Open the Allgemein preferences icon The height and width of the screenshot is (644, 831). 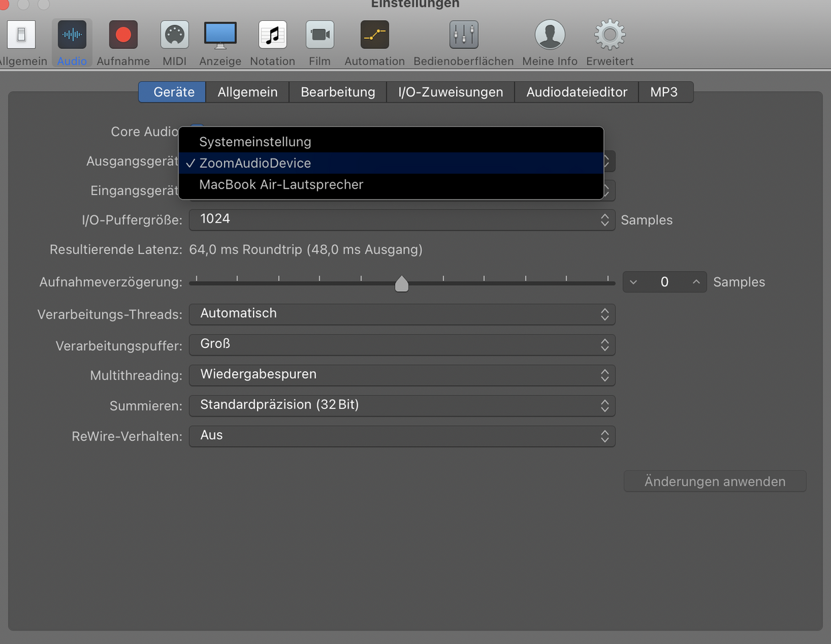tap(21, 36)
